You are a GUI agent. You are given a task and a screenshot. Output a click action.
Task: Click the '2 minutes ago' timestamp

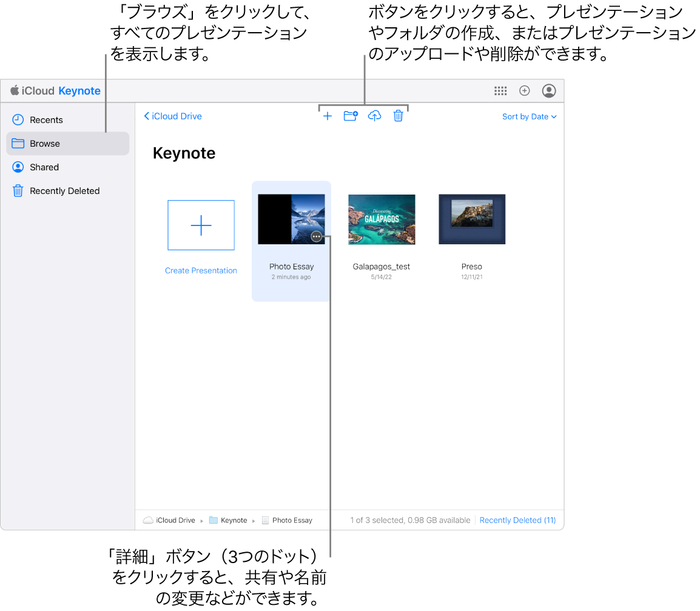[x=291, y=277]
